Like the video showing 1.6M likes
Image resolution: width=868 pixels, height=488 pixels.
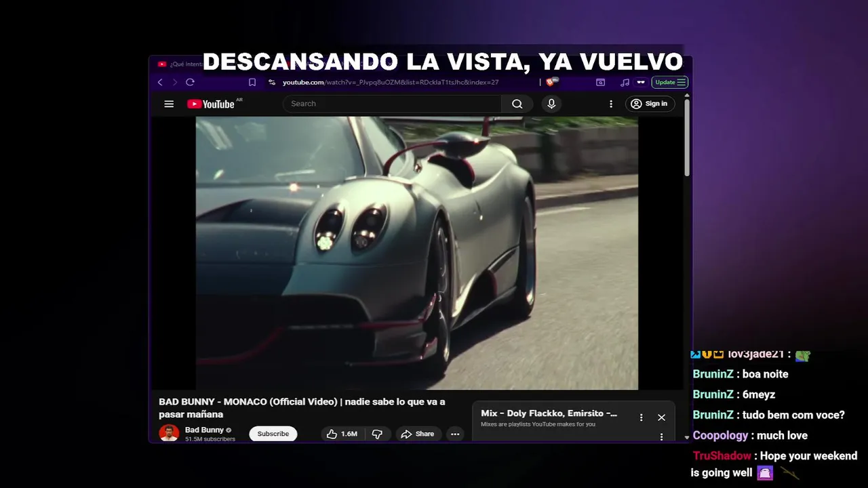pyautogui.click(x=342, y=434)
